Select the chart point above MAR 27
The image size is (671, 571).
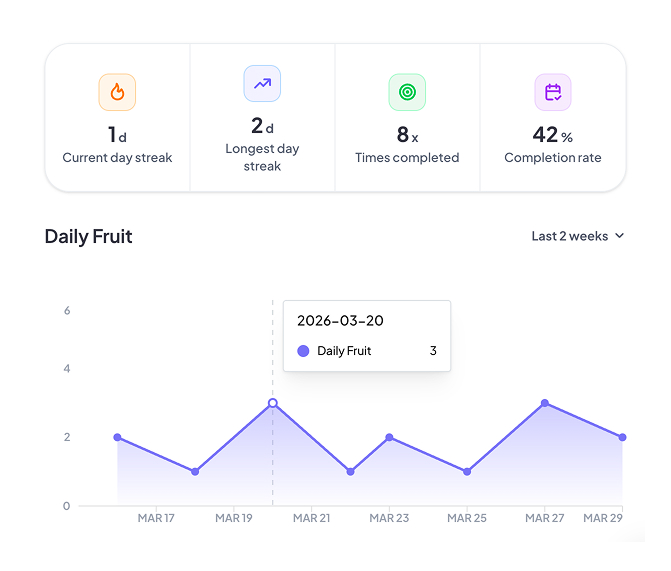pyautogui.click(x=545, y=403)
